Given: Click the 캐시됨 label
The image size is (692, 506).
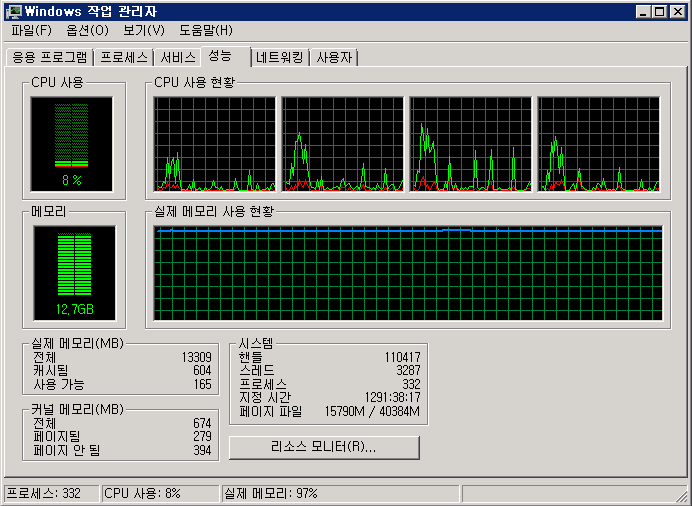Looking at the screenshot, I should click(x=51, y=370).
